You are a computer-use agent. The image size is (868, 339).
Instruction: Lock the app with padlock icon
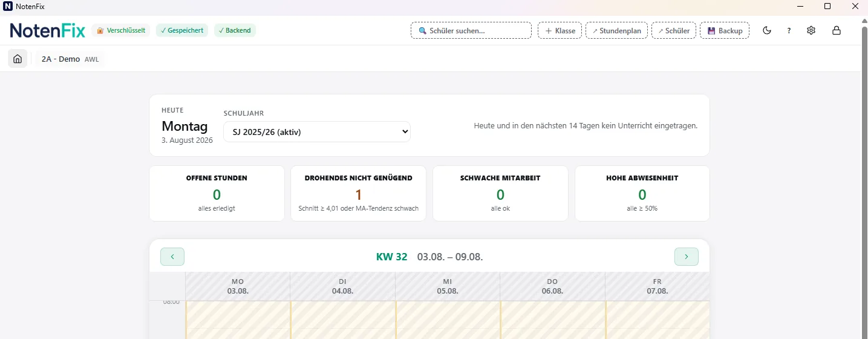coord(837,30)
